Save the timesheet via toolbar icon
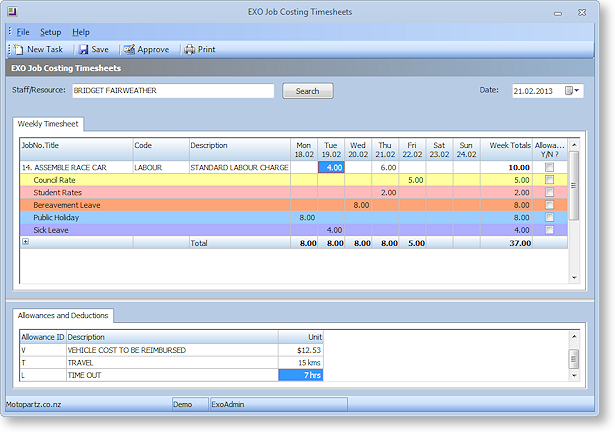This screenshot has width=615, height=432. coord(83,49)
